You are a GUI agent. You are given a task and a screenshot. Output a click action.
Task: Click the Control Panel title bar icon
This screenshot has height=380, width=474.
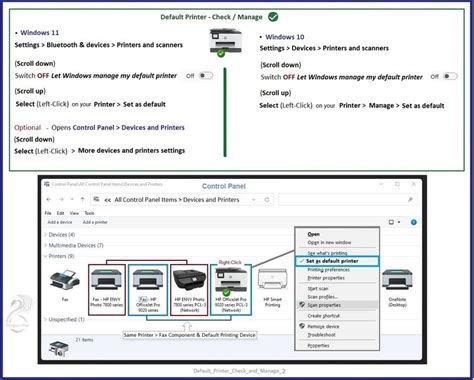point(47,184)
